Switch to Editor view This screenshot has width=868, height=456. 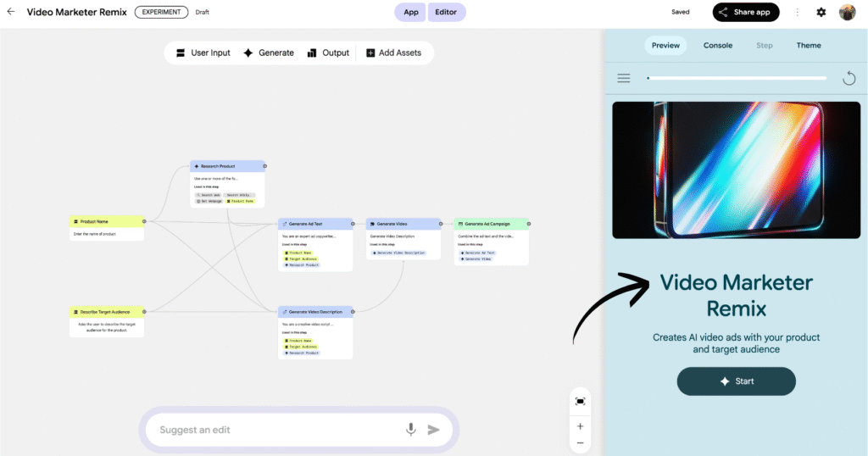point(446,13)
